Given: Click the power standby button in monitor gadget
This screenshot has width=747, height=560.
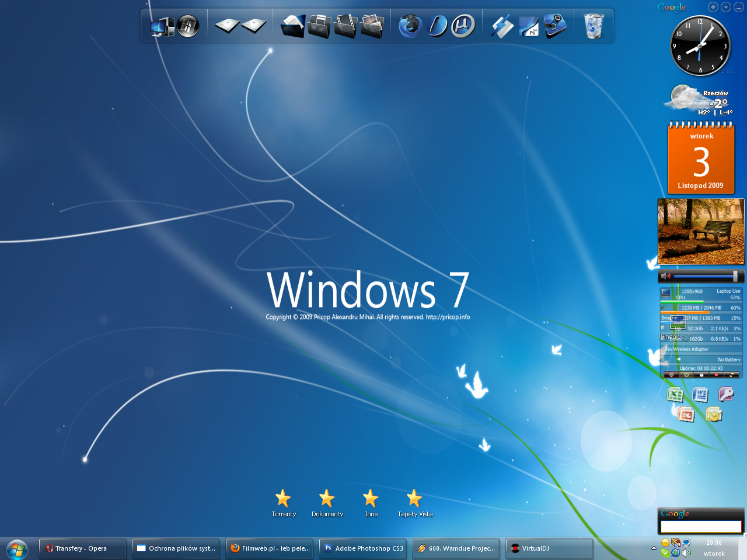Looking at the screenshot, I should [x=686, y=374].
